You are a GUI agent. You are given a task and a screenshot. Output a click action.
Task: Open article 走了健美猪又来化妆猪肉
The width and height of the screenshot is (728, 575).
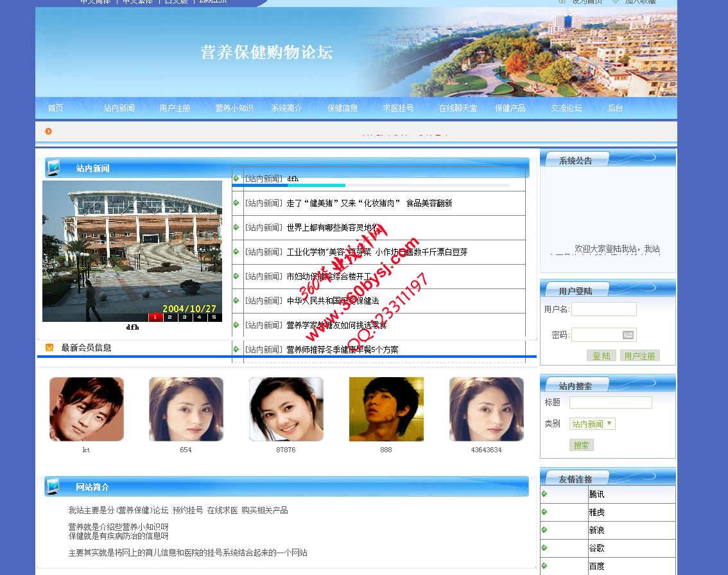pyautogui.click(x=369, y=203)
